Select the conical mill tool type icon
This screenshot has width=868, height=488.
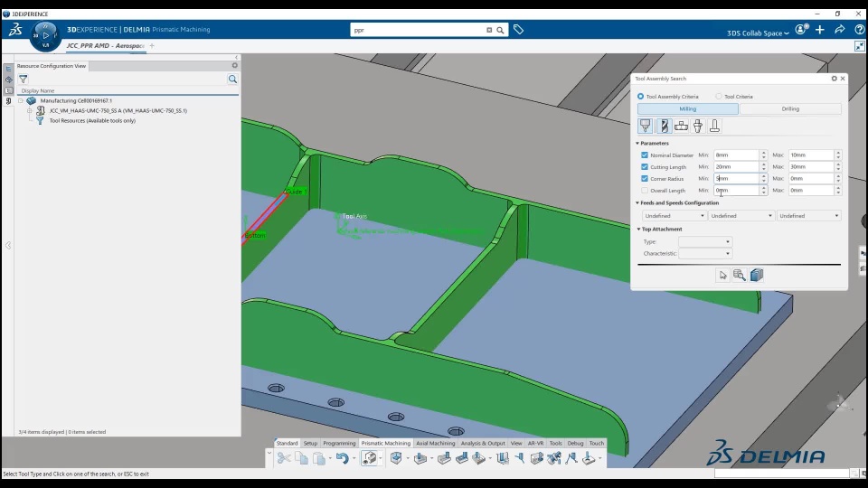coord(698,127)
